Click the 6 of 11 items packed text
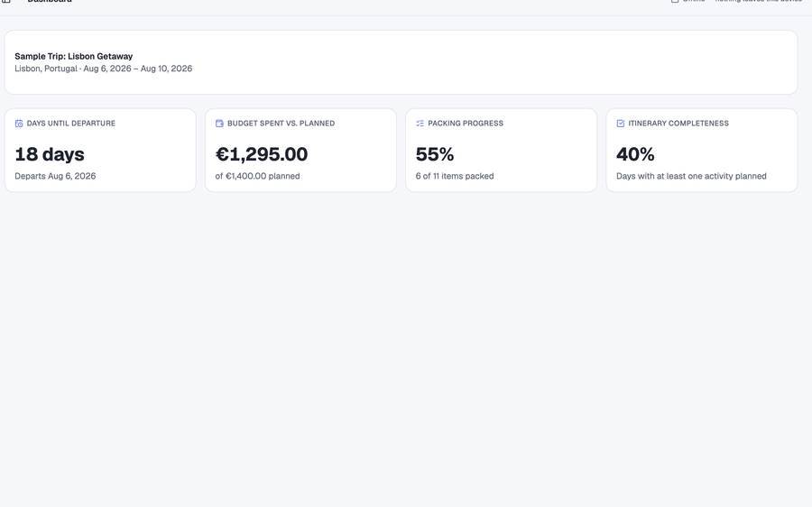Viewport: 812px width, 507px height. [x=455, y=176]
